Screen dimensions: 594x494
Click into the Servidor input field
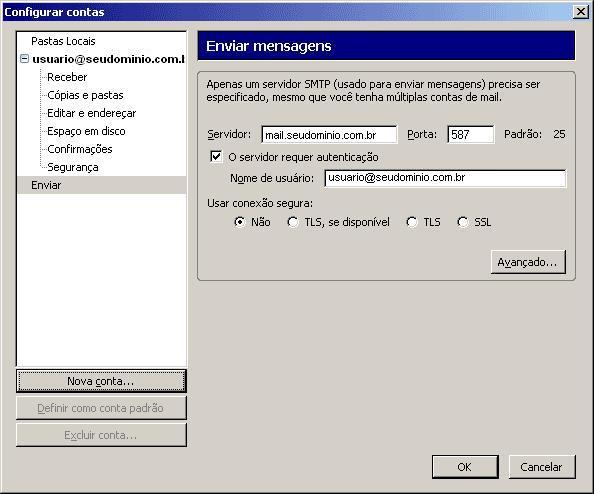[x=329, y=134]
